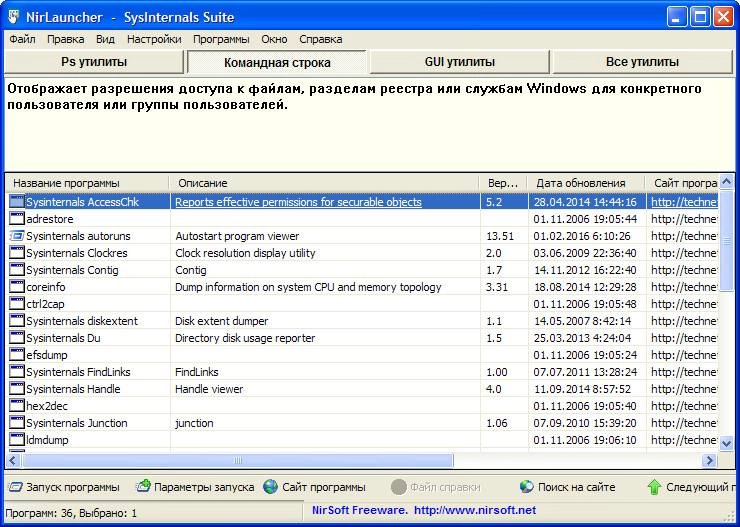Click date 03.06.2009 22:36:40 cell
The width and height of the screenshot is (740, 527).
tap(585, 253)
